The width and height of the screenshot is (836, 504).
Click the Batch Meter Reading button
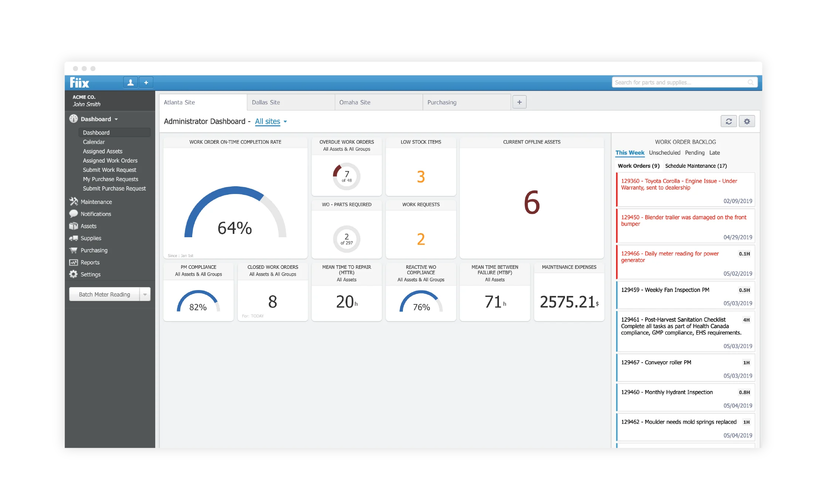[104, 294]
